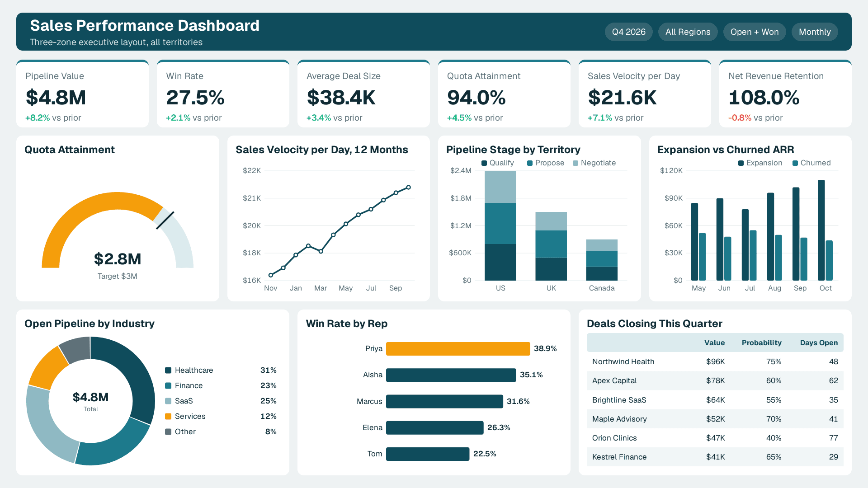Click the Other legend row
This screenshot has height=488, width=868.
click(x=221, y=432)
